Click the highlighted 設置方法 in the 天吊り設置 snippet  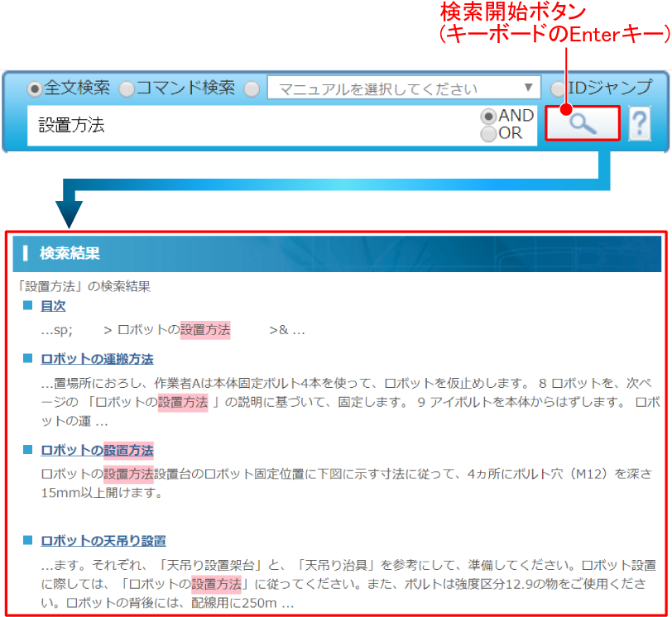click(217, 584)
